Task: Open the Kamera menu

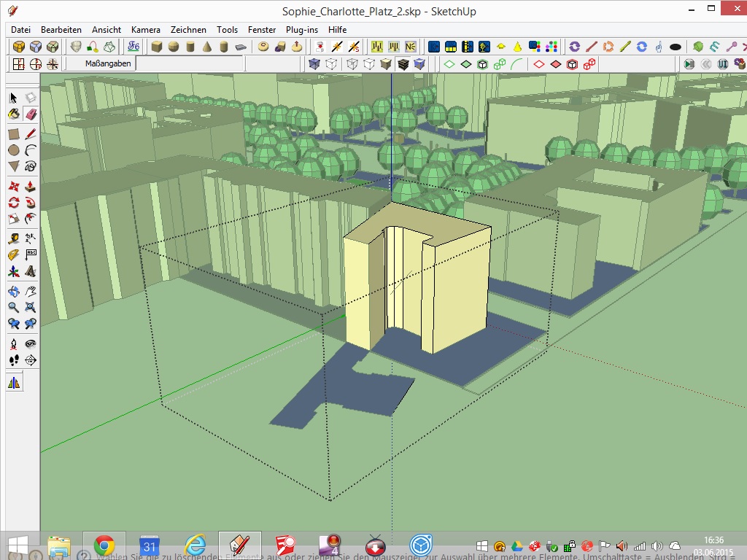Action: click(x=145, y=30)
